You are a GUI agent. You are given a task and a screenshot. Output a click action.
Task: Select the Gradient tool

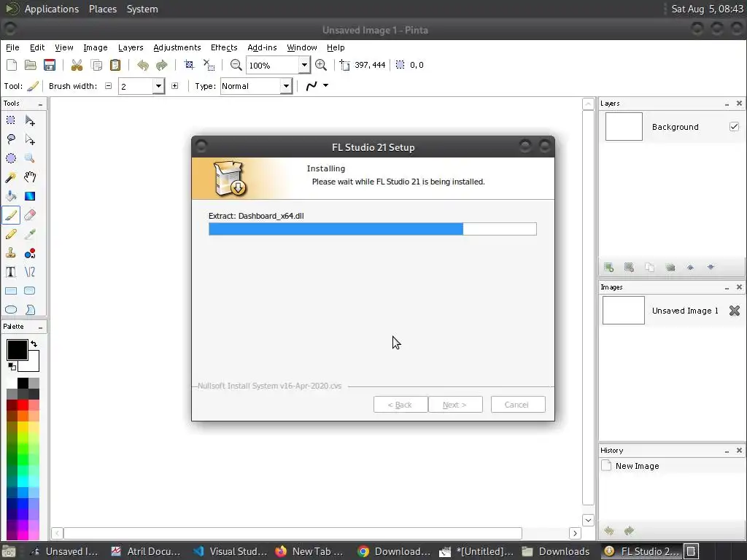[x=30, y=196]
